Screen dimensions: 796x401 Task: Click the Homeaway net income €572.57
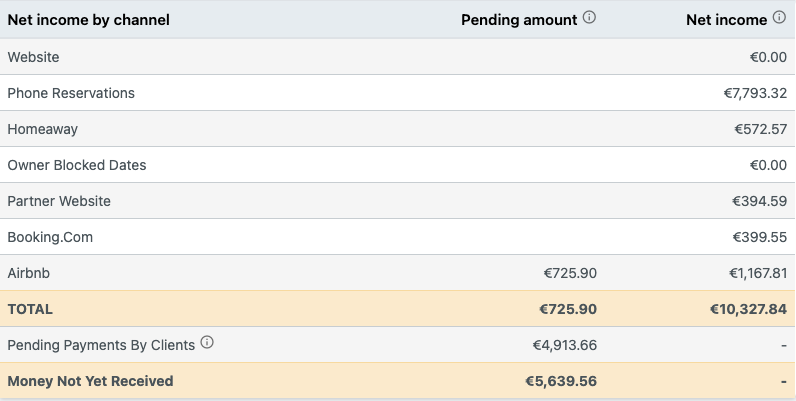(760, 129)
